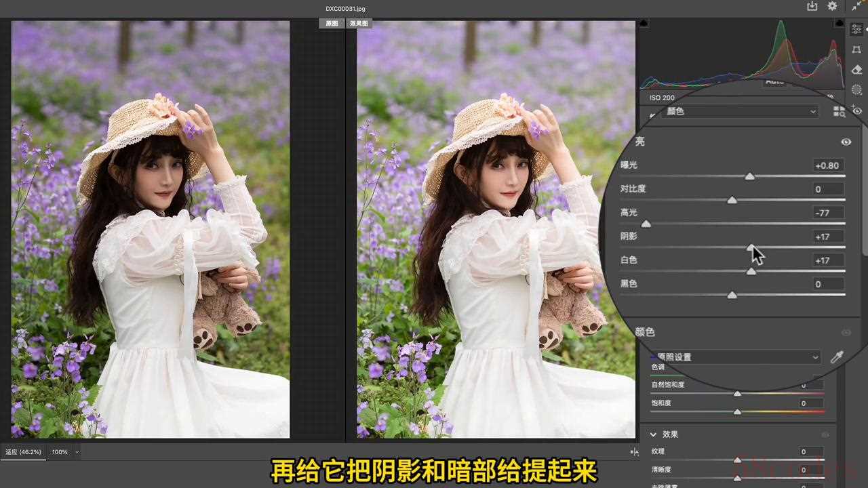Click the original photo preview on the left
868x488 pixels.
tap(151, 229)
